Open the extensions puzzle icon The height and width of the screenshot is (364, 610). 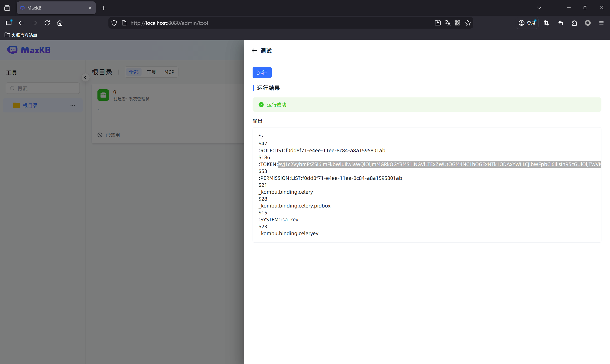(x=574, y=23)
